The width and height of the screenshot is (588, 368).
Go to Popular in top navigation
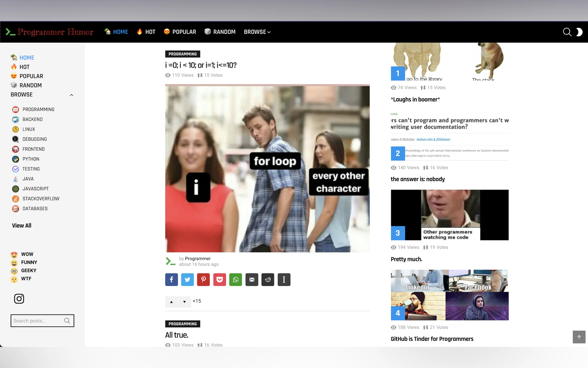coord(180,32)
